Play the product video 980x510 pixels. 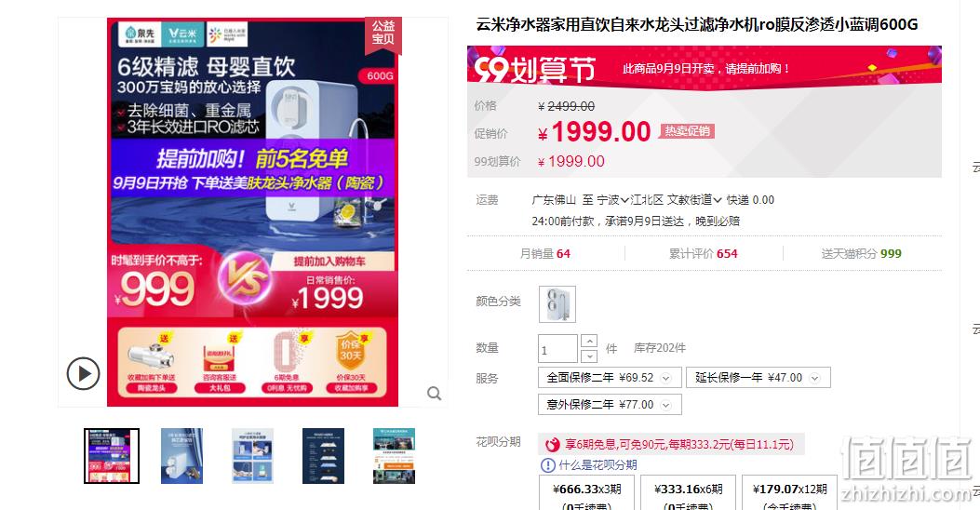click(83, 374)
